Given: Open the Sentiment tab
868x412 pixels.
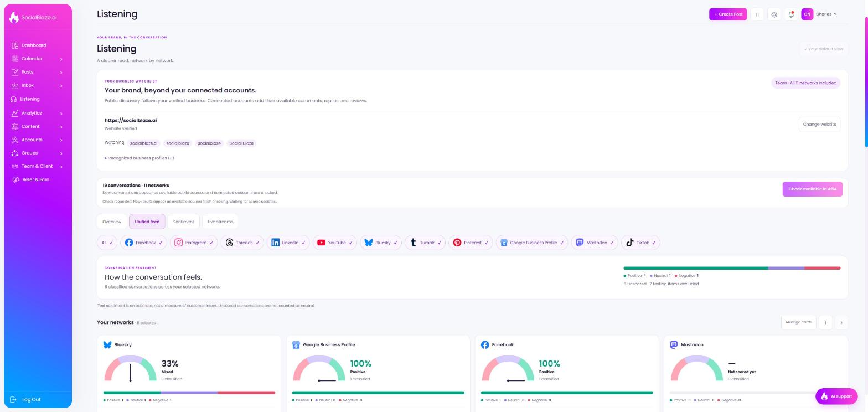Looking at the screenshot, I should coord(183,222).
